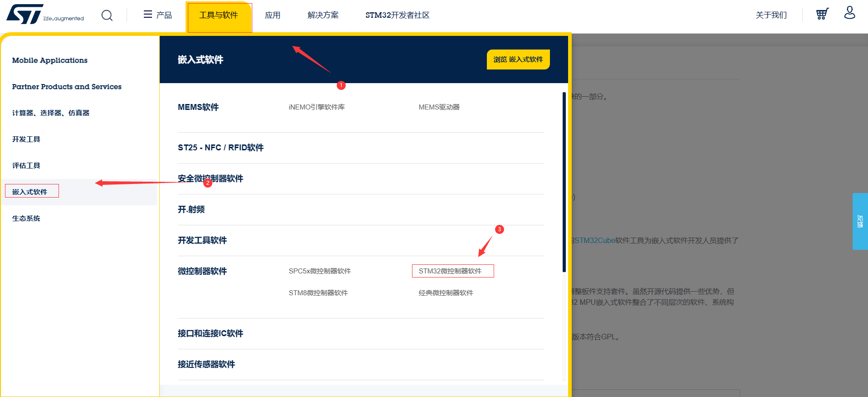Open 微控制器软件 category heading

[202, 271]
